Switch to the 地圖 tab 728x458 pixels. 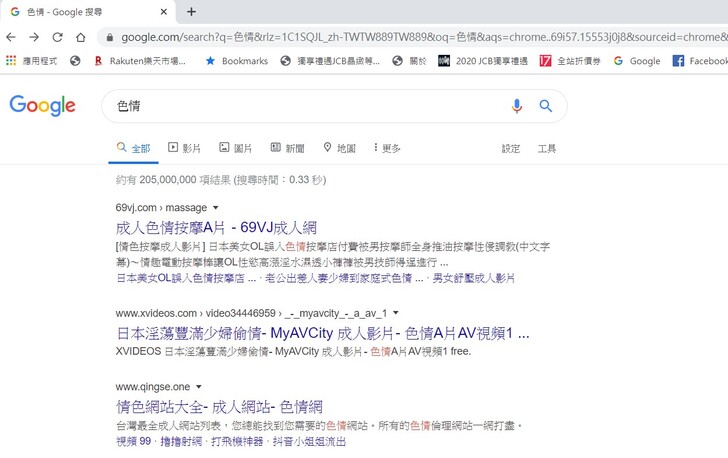pos(339,148)
